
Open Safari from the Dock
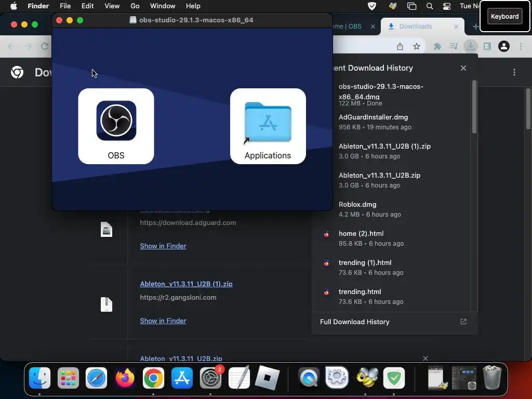point(96,378)
